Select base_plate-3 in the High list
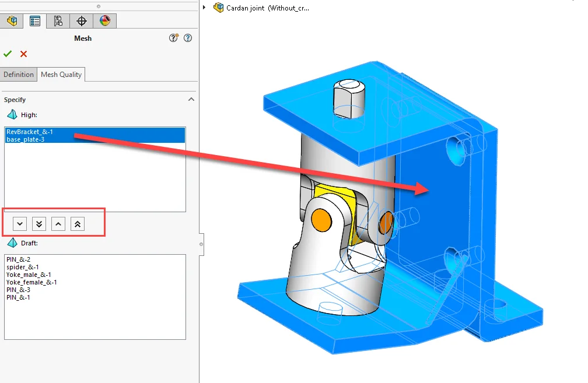588x383 pixels. click(26, 139)
